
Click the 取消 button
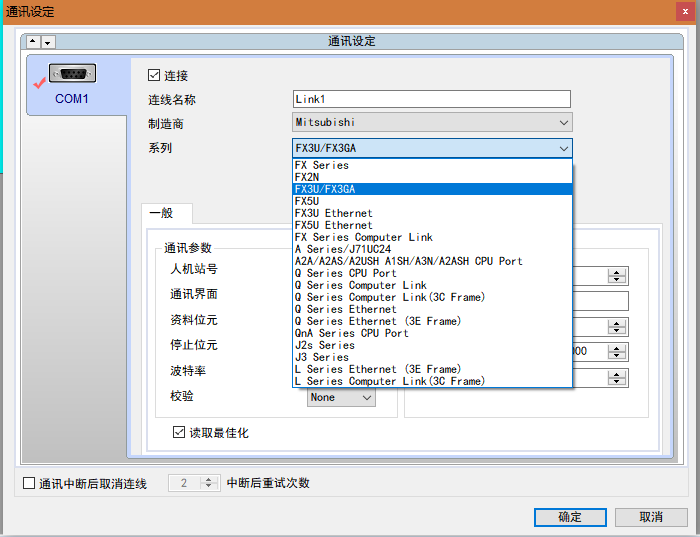click(651, 517)
